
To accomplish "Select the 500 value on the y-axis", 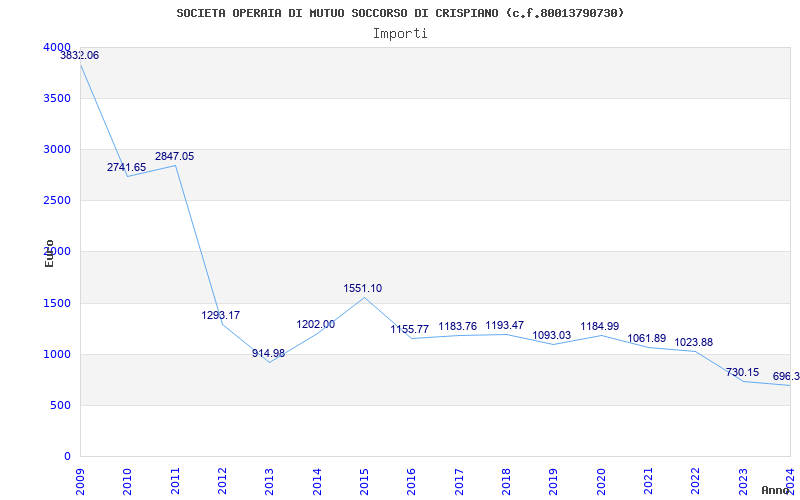I will click(x=60, y=406).
